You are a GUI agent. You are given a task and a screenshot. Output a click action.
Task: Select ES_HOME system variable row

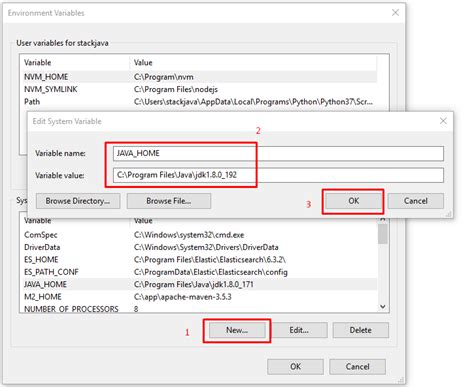(x=200, y=260)
